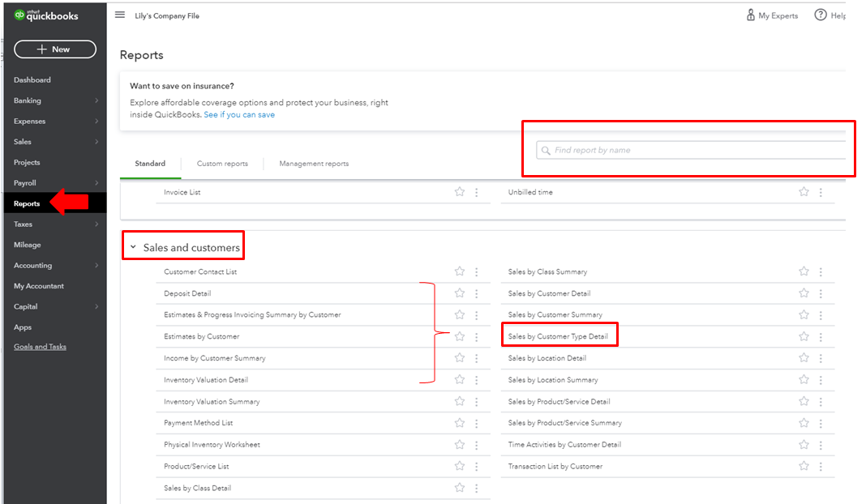The width and height of the screenshot is (866, 504).
Task: Click the New button
Action: point(54,49)
